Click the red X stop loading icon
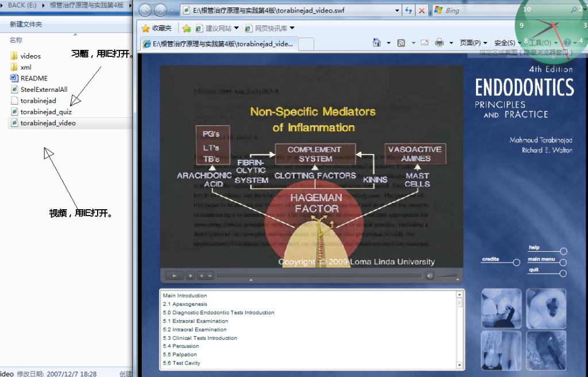The height and width of the screenshot is (377, 588). point(422,10)
